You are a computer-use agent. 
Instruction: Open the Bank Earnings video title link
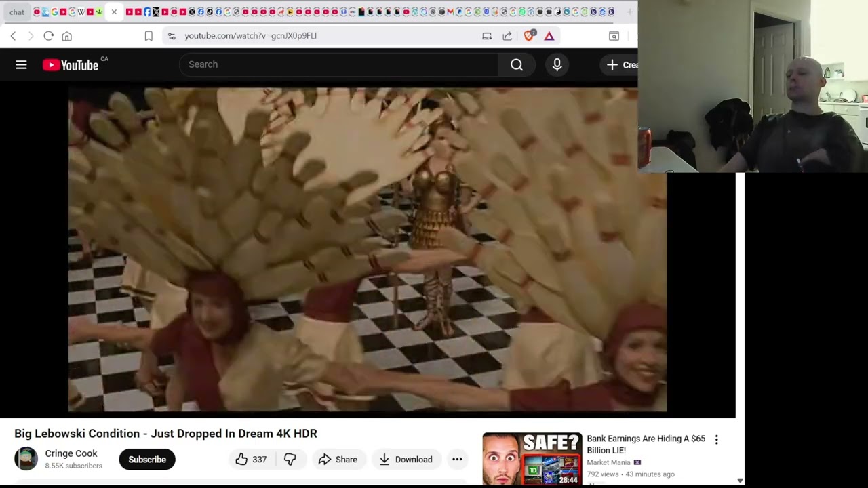click(x=646, y=445)
